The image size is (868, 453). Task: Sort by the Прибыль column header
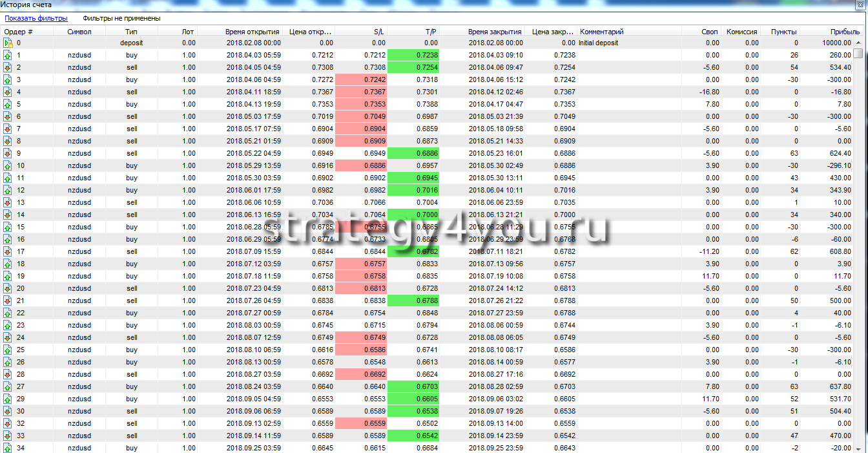(x=845, y=32)
